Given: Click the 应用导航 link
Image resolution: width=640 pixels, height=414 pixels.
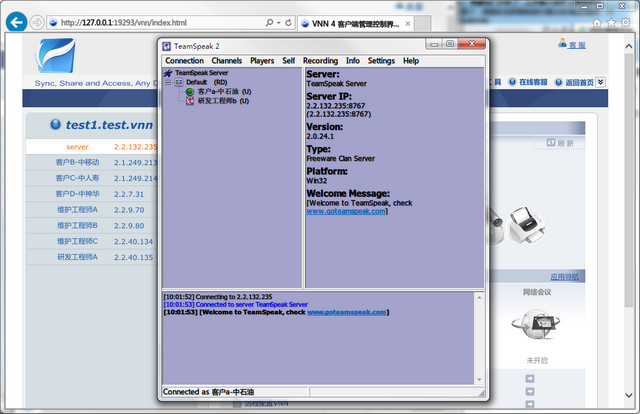Looking at the screenshot, I should point(564,277).
